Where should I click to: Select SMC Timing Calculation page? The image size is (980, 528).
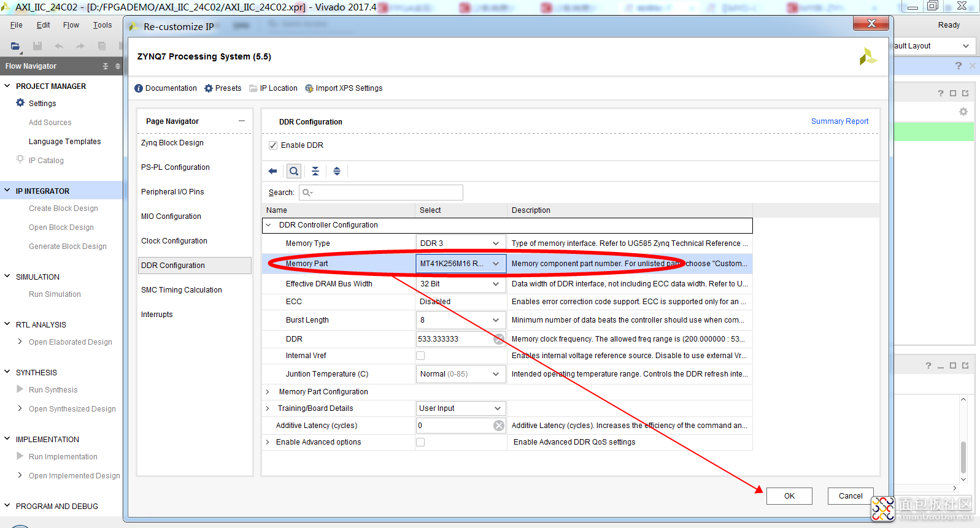click(x=182, y=290)
